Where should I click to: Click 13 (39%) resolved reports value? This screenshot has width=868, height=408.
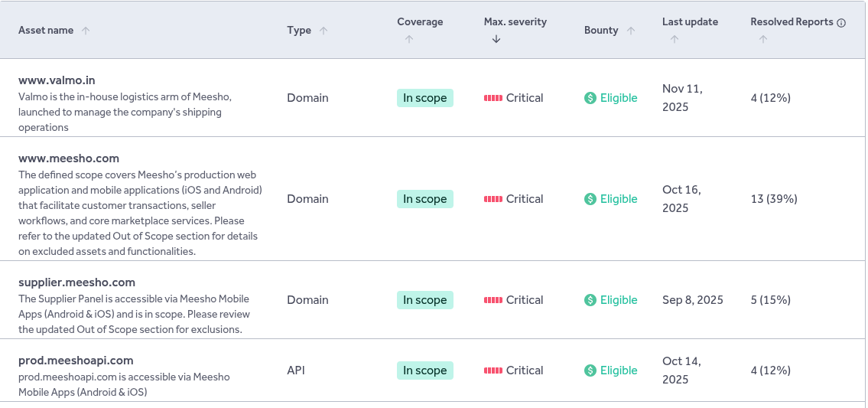774,199
